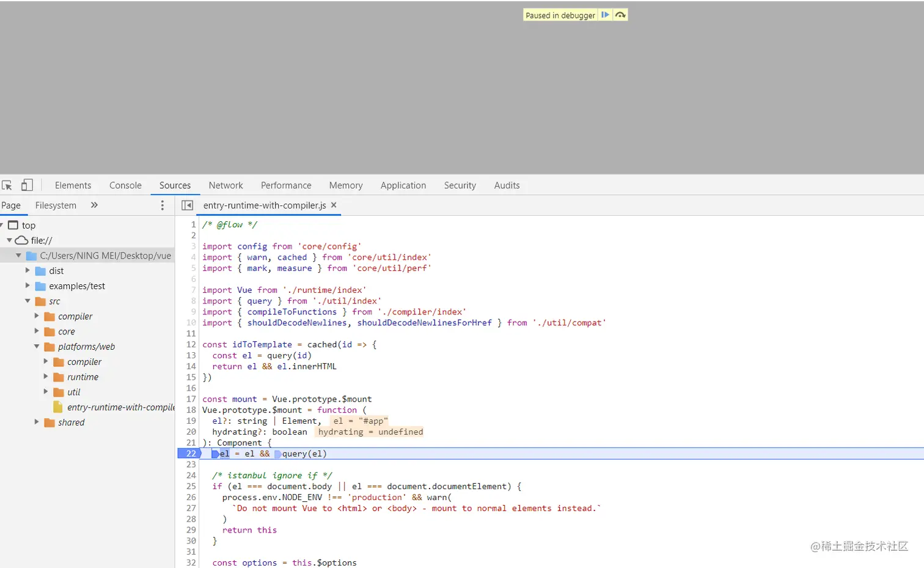Click the src folder icon
Viewport: 924px width, 568px height.
40,301
